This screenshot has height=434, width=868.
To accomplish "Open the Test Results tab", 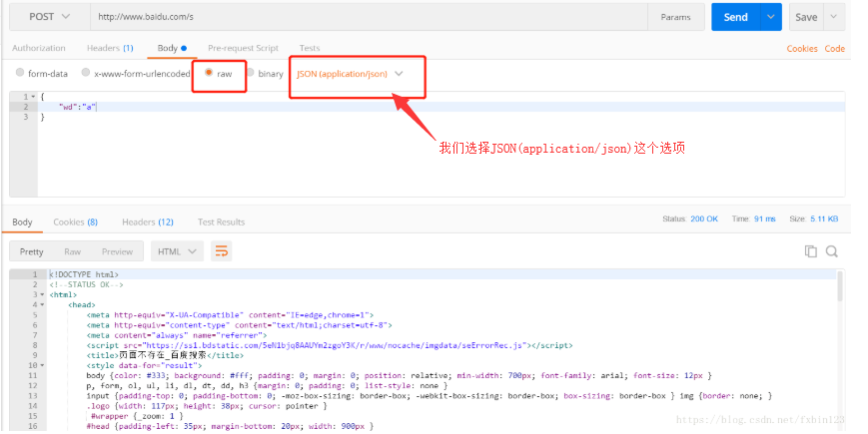I will pos(221,222).
